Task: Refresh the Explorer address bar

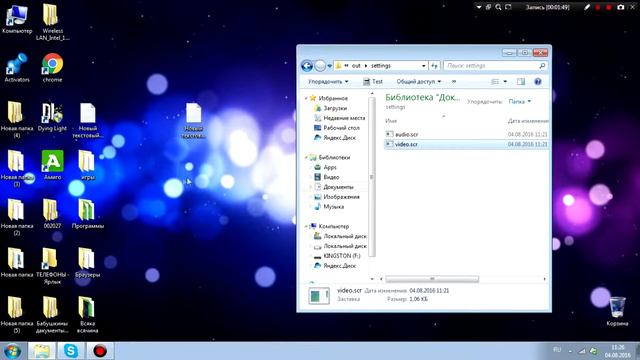Action: point(435,65)
